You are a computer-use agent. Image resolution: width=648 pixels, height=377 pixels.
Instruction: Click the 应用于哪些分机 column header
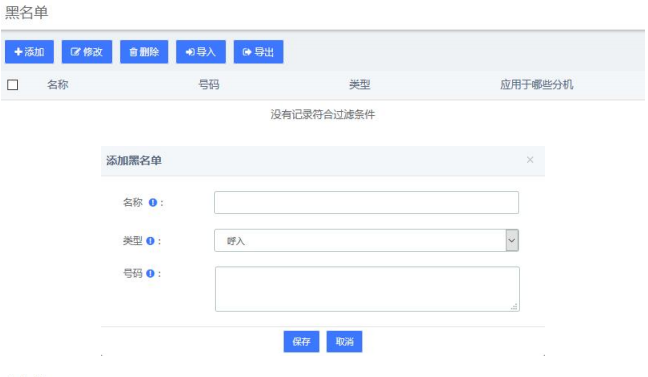(x=536, y=85)
